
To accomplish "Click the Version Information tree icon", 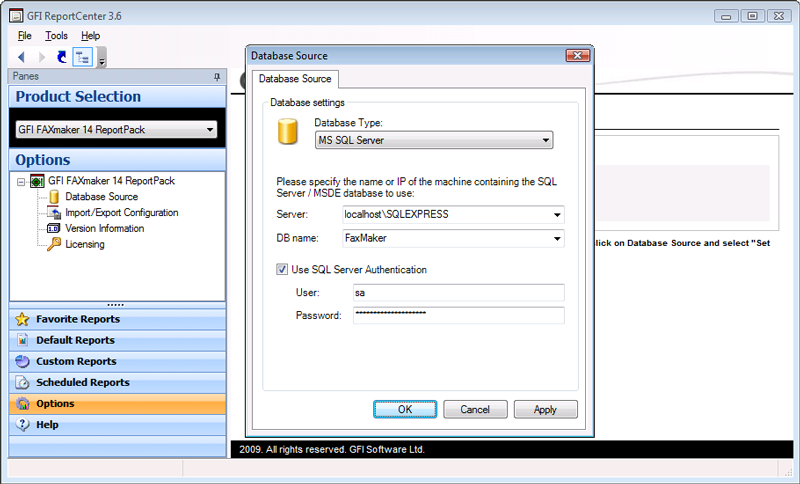I will pyautogui.click(x=54, y=228).
